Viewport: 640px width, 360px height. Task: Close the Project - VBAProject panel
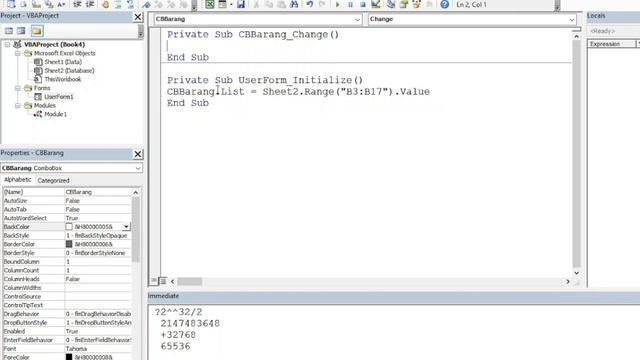[138, 17]
